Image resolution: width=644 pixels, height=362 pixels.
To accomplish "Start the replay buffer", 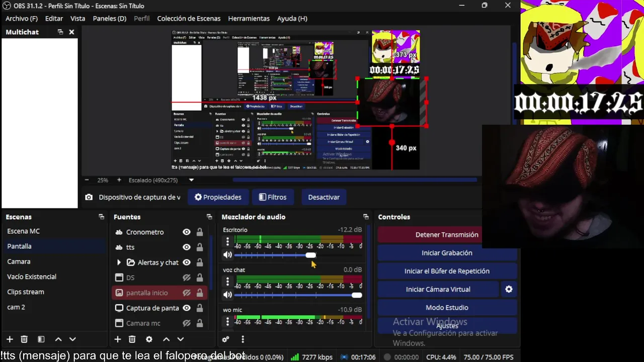I will pyautogui.click(x=447, y=271).
